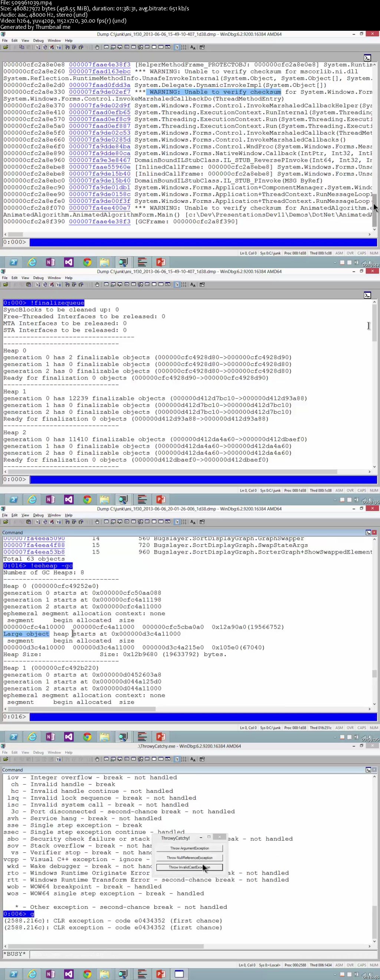Open the View menu in the ThrowyCatchy.exe WinDbg window
The image size is (380, 980).
[25, 752]
